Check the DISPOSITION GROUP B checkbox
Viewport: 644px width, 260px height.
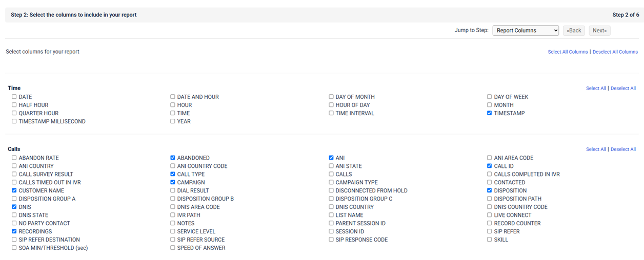coord(173,199)
